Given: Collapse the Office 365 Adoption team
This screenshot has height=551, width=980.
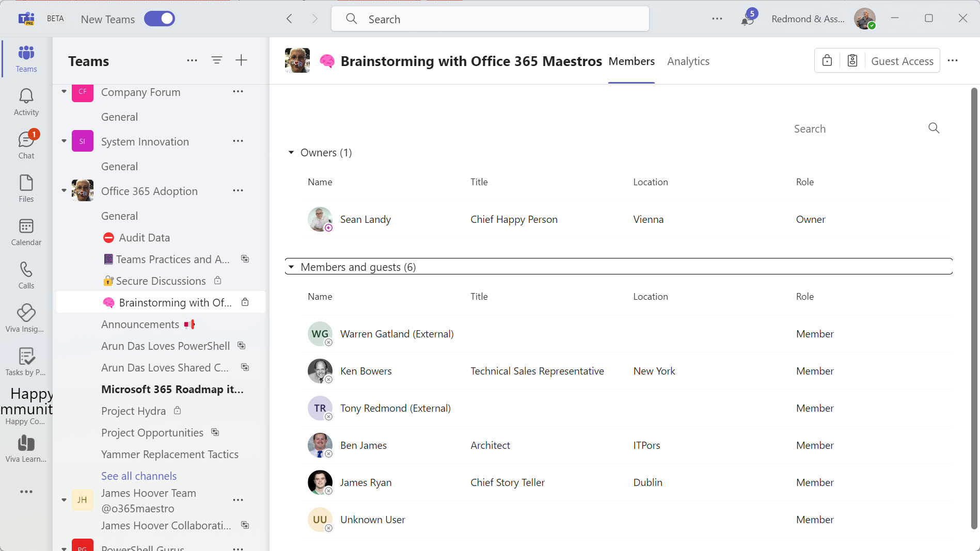Looking at the screenshot, I should [x=64, y=191].
